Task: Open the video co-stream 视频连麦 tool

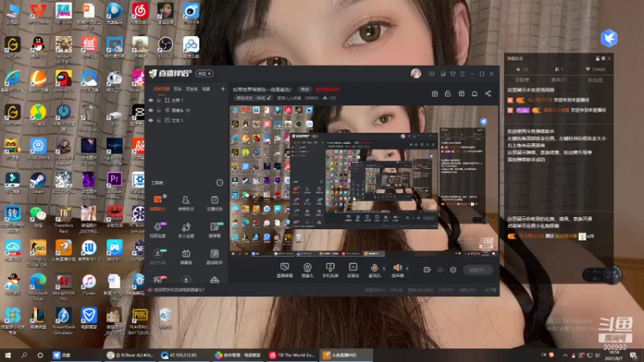Action: (158, 230)
